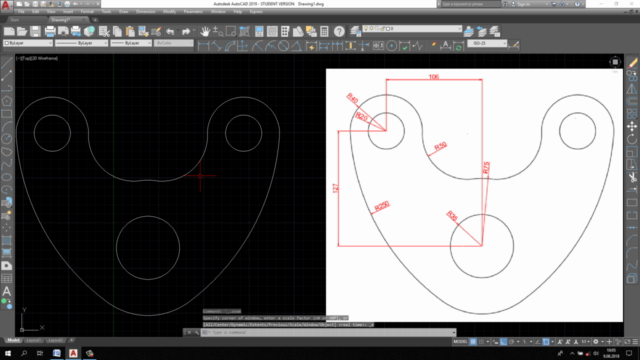The height and width of the screenshot is (360, 640).
Task: Click in the command line input field
Action: [328, 332]
